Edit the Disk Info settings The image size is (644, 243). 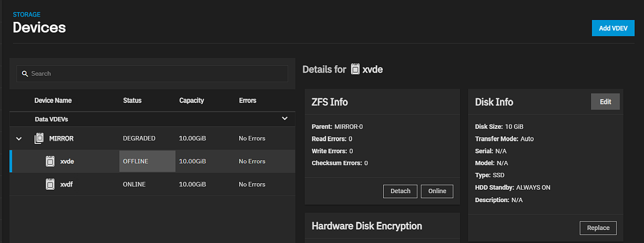coord(605,102)
